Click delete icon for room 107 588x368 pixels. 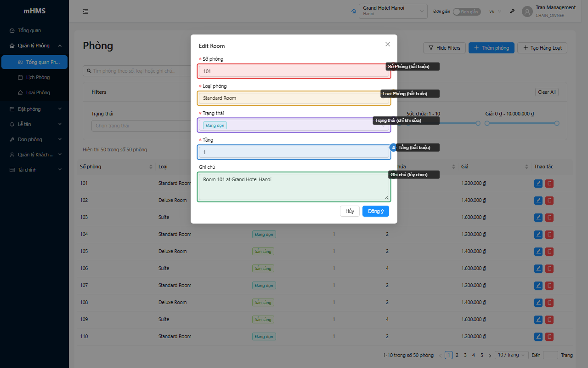click(x=549, y=285)
